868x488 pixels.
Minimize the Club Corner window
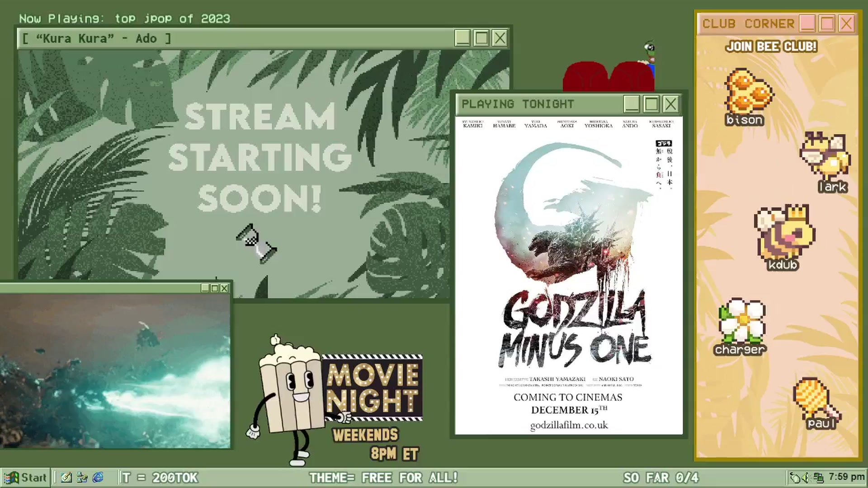tap(807, 23)
